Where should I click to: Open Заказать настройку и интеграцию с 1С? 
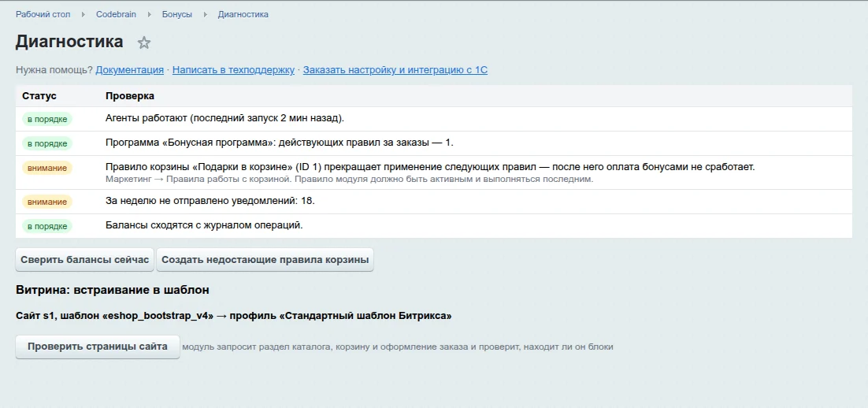pos(395,70)
